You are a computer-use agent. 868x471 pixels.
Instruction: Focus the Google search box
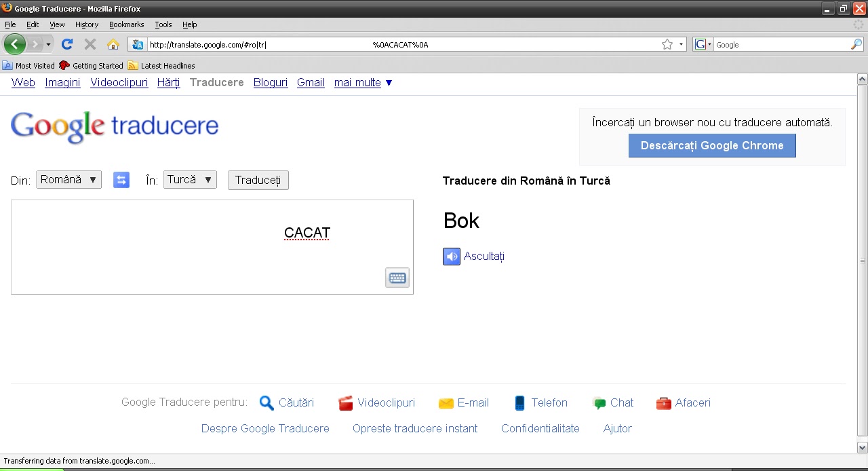782,44
